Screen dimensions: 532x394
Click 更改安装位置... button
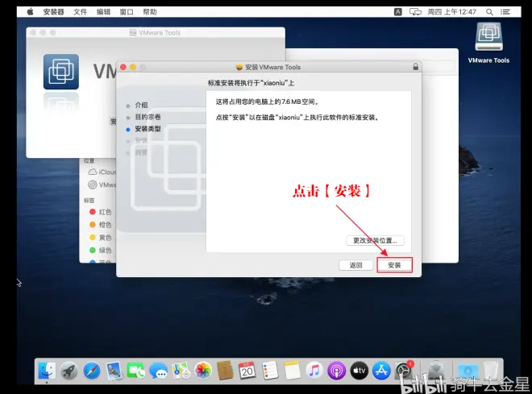[375, 240]
